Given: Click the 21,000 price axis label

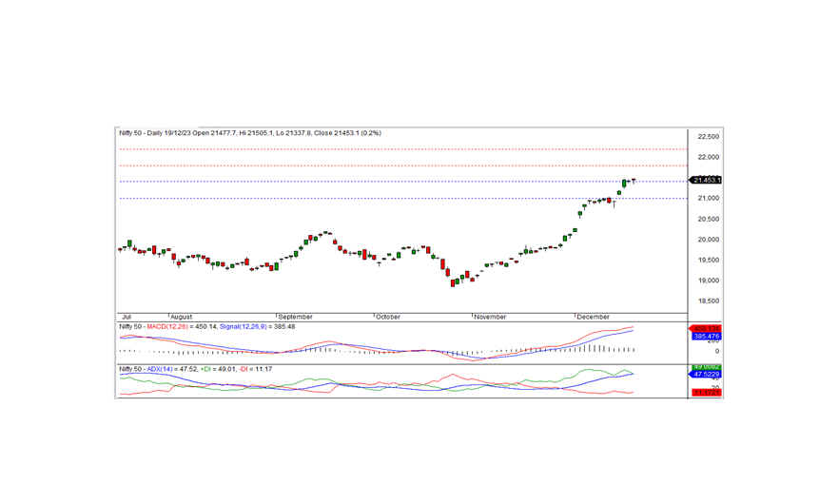Looking at the screenshot, I should tap(709, 199).
